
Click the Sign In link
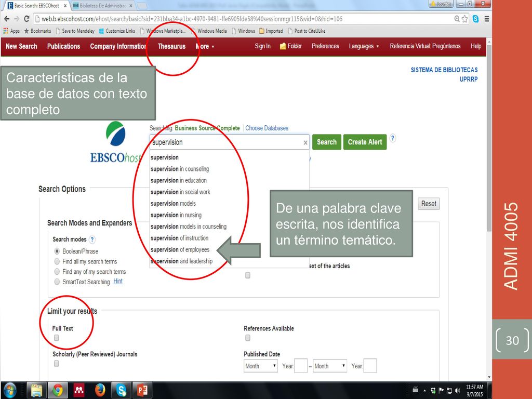pos(262,46)
